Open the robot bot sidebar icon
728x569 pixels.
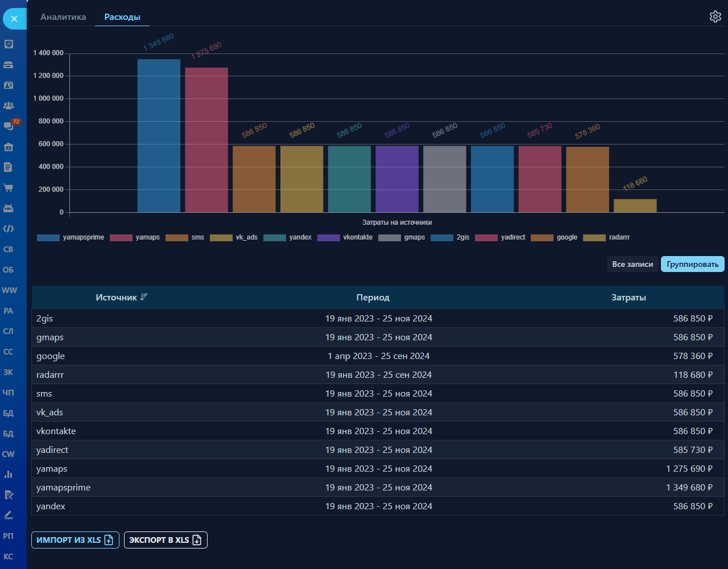(x=9, y=208)
